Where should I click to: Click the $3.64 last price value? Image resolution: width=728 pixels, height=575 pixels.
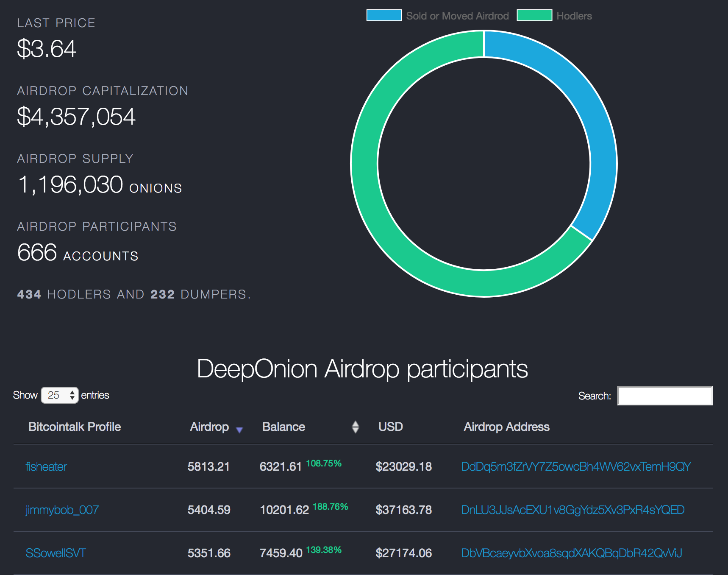[47, 48]
